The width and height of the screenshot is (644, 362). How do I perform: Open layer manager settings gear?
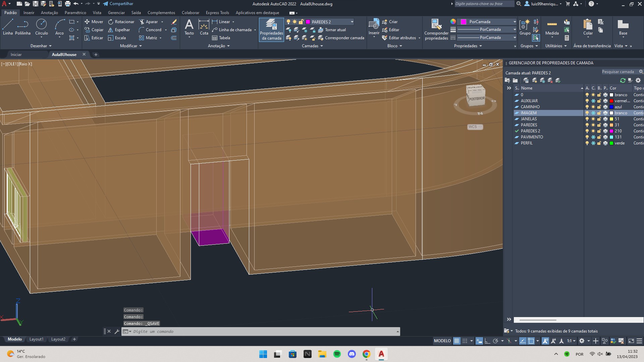coord(638,80)
